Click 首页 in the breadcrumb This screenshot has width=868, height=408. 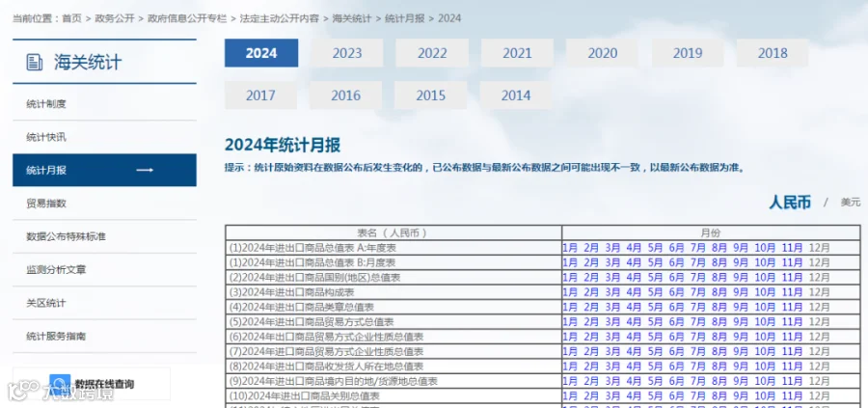(x=71, y=18)
